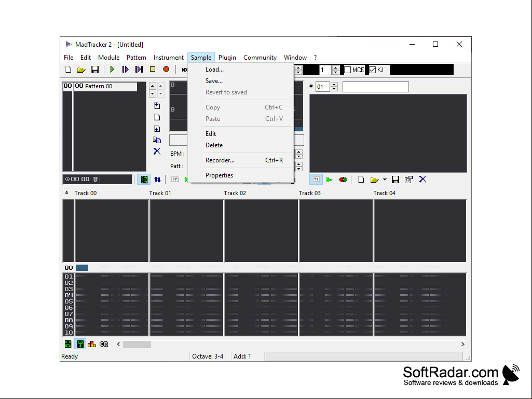
Task: Click Track 00 header
Action: click(x=86, y=193)
